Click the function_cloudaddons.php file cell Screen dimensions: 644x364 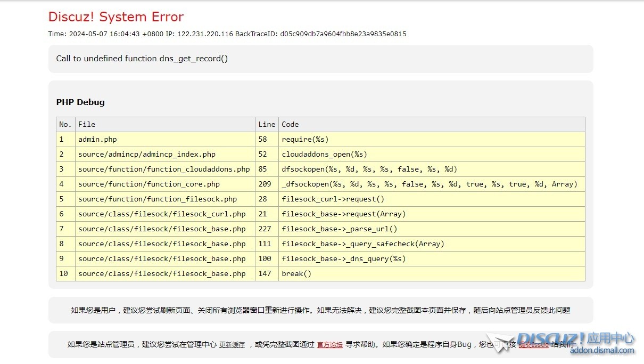pos(164,169)
